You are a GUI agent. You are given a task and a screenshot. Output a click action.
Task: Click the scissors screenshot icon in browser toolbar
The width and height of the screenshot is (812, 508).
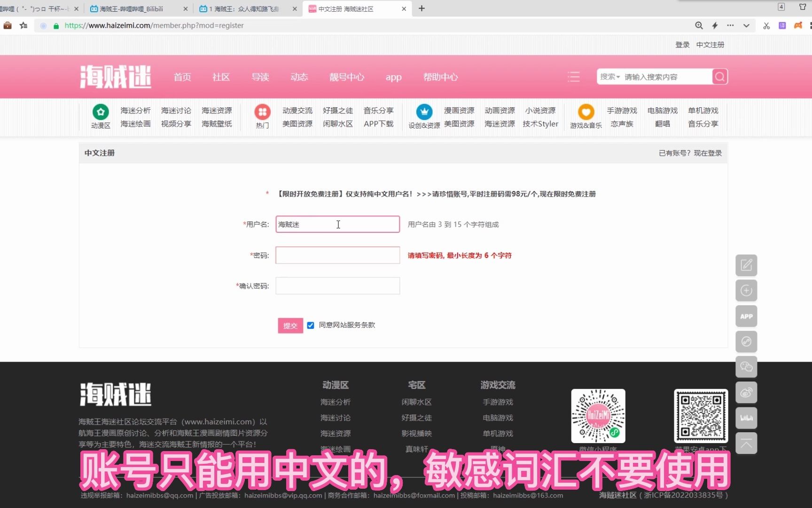pyautogui.click(x=766, y=25)
